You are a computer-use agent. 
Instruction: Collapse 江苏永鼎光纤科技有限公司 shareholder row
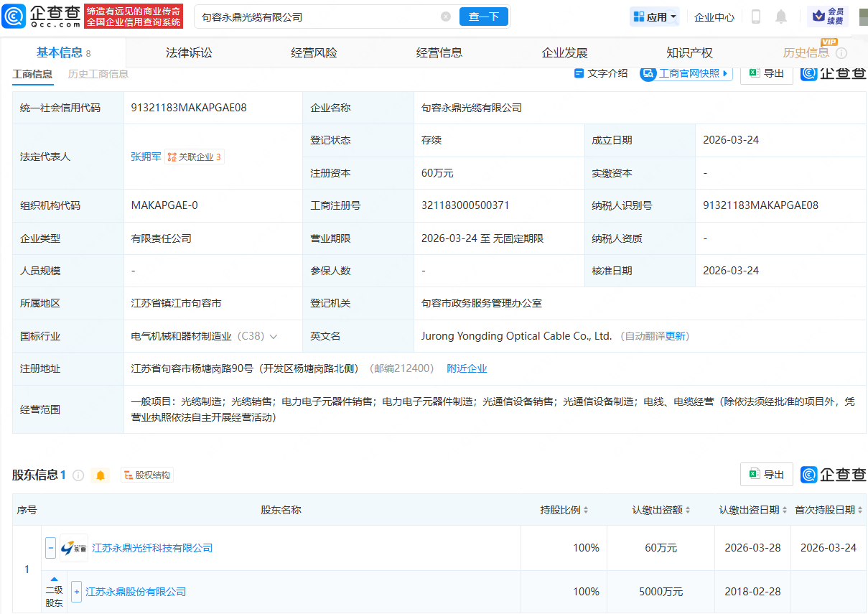point(50,547)
